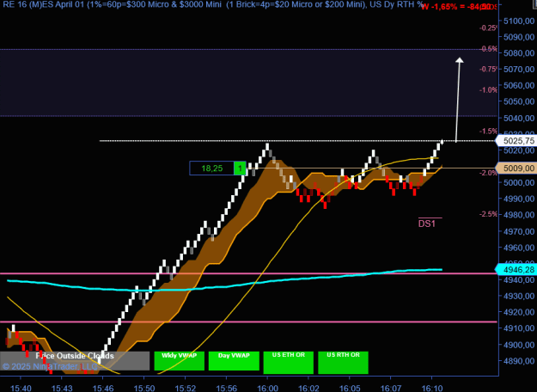Click the 4930,00 price axis label
This screenshot has width=537, height=392.
[x=519, y=296]
